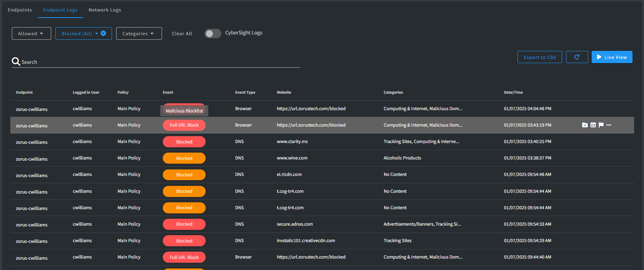Click the Event Type column header
The height and width of the screenshot is (270, 644).
(x=245, y=92)
